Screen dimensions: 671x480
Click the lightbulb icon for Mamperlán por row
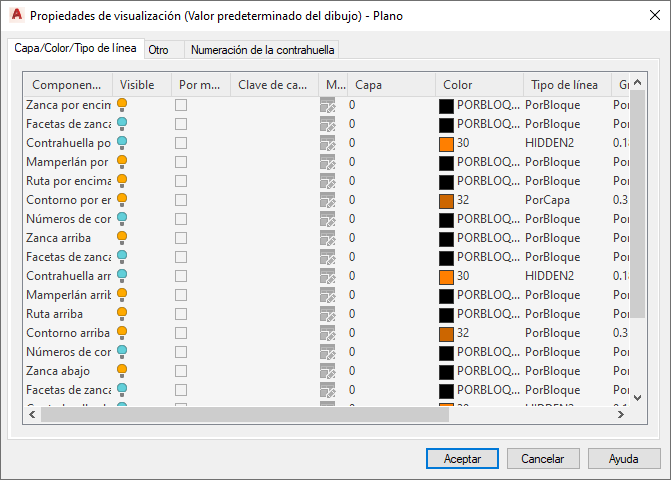[x=122, y=161]
